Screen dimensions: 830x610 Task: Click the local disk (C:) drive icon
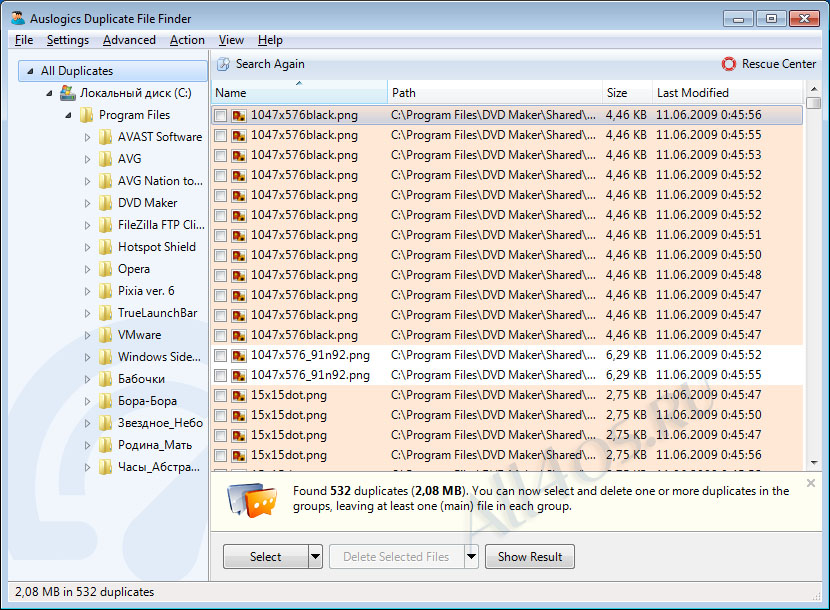[68, 93]
